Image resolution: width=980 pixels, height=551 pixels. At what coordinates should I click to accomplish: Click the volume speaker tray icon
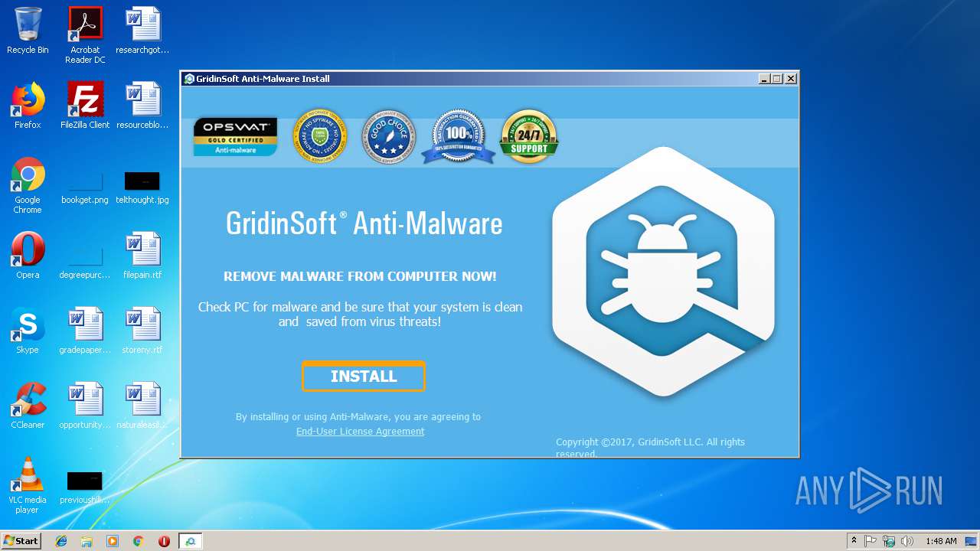coord(907,541)
